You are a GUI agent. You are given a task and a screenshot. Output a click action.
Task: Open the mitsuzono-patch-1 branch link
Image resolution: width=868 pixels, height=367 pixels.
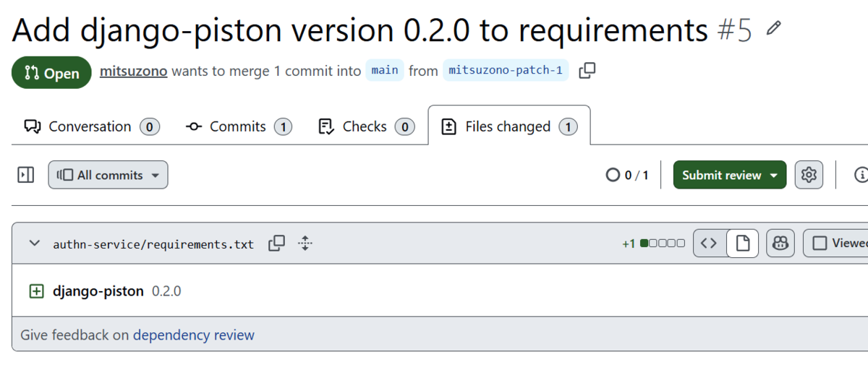(x=506, y=70)
